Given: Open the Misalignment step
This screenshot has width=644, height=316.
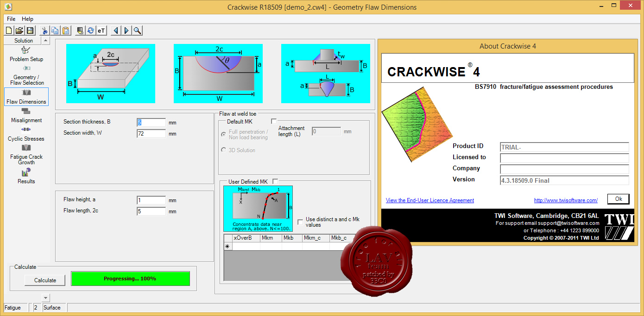Looking at the screenshot, I should [x=26, y=116].
